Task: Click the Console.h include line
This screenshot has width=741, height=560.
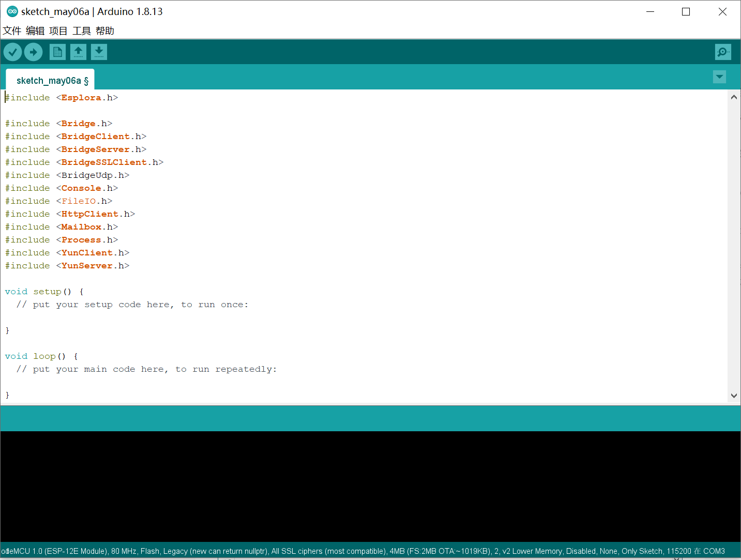Action: (62, 188)
